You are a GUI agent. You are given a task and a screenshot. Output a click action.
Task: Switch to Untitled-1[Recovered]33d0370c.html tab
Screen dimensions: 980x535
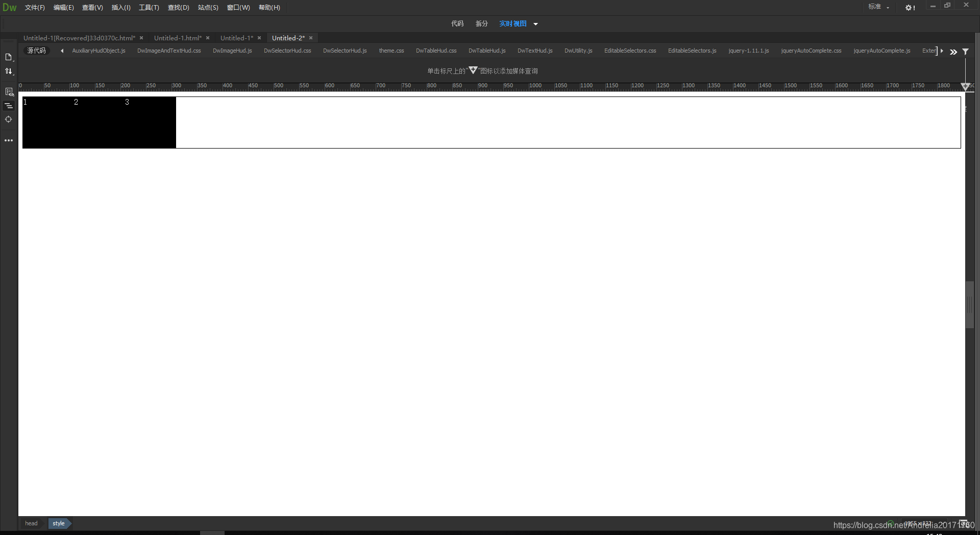coord(79,38)
